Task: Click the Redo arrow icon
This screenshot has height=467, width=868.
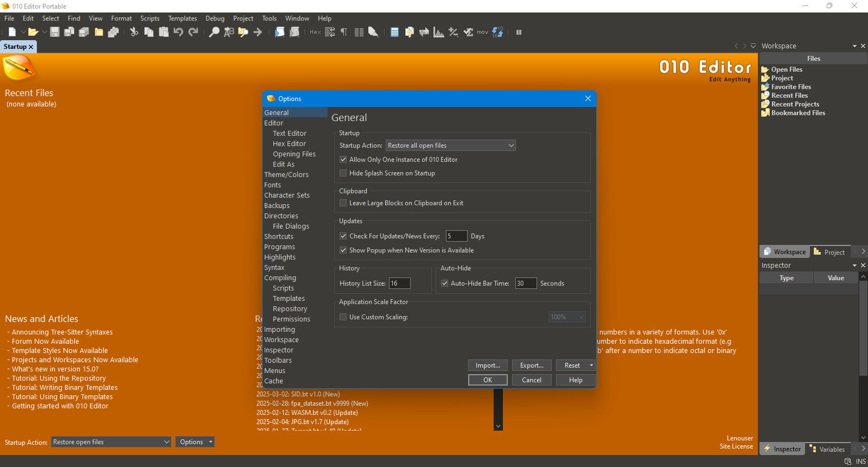Action: coord(193,32)
